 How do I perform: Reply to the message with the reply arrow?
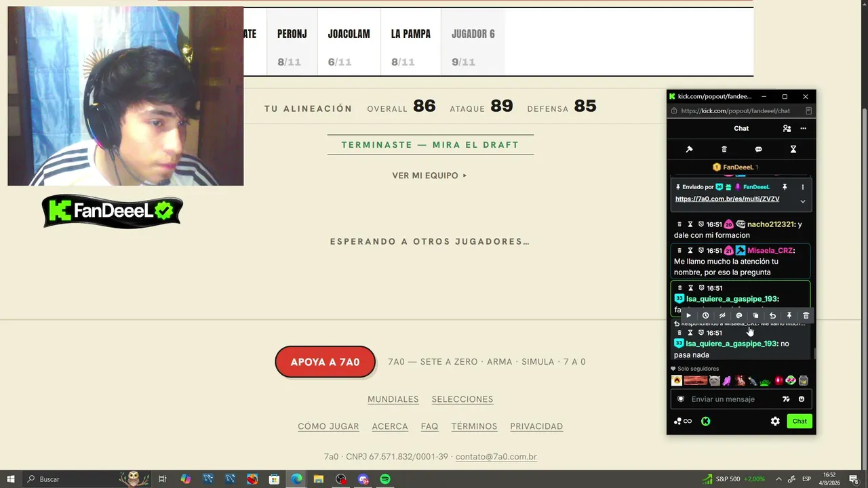pyautogui.click(x=772, y=315)
